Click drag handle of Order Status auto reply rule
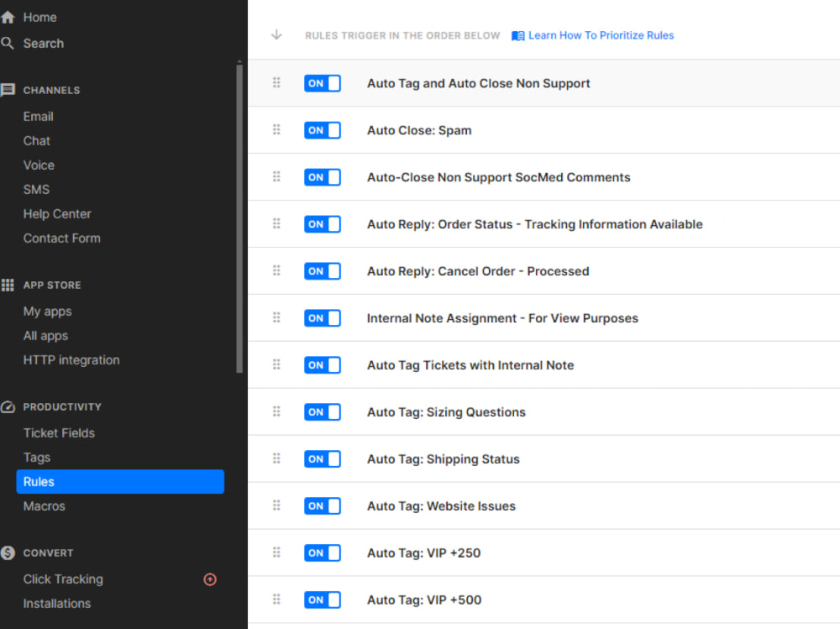Image resolution: width=840 pixels, height=629 pixels. pos(276,223)
